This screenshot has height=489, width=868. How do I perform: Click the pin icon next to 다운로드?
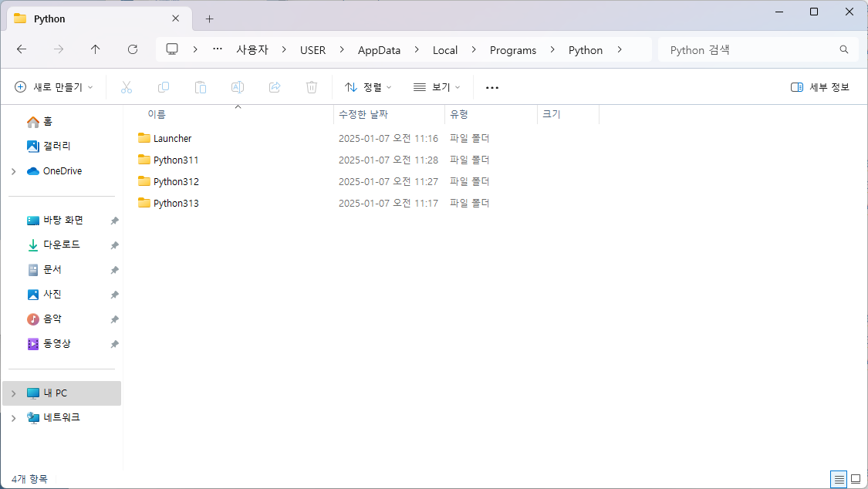pos(114,245)
